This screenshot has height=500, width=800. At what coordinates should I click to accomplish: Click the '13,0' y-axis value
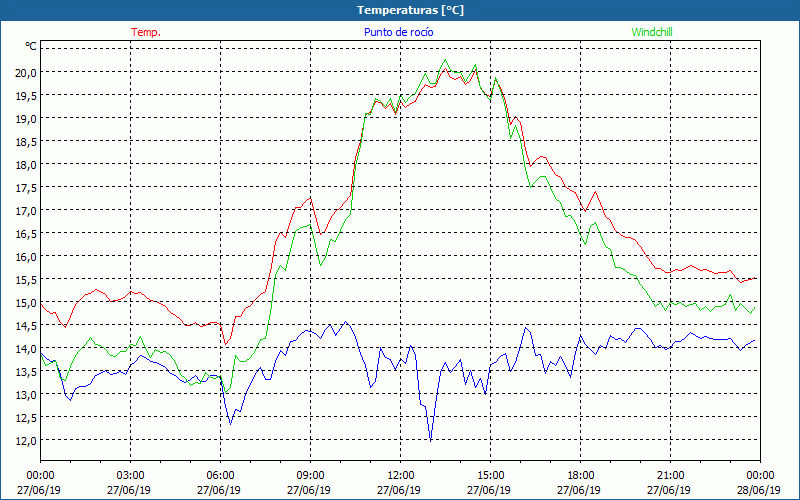click(x=26, y=395)
